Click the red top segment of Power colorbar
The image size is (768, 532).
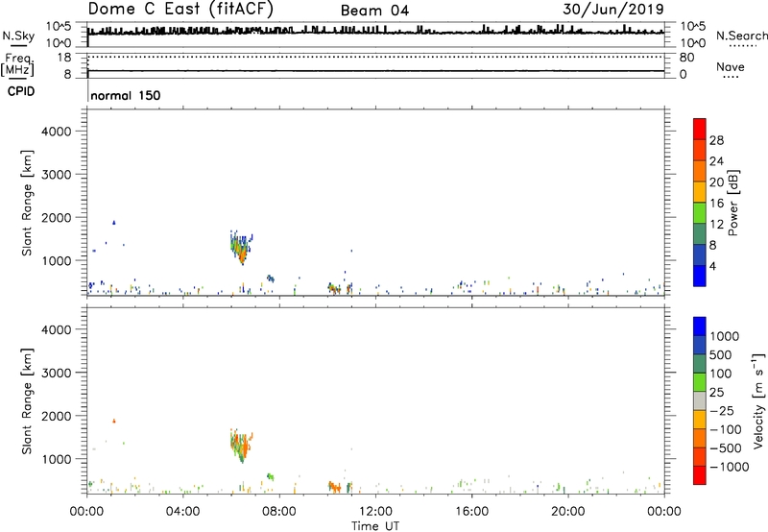700,129
